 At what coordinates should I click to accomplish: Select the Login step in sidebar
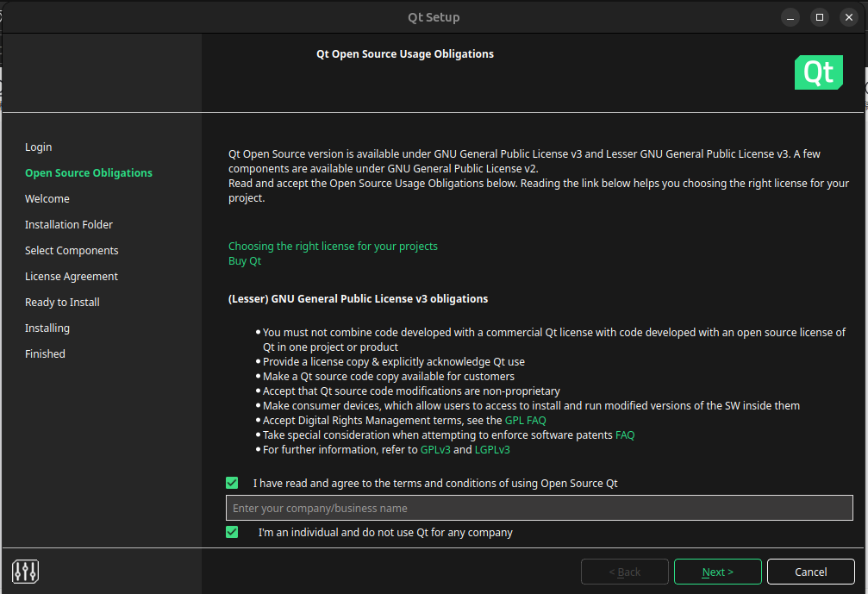point(39,147)
